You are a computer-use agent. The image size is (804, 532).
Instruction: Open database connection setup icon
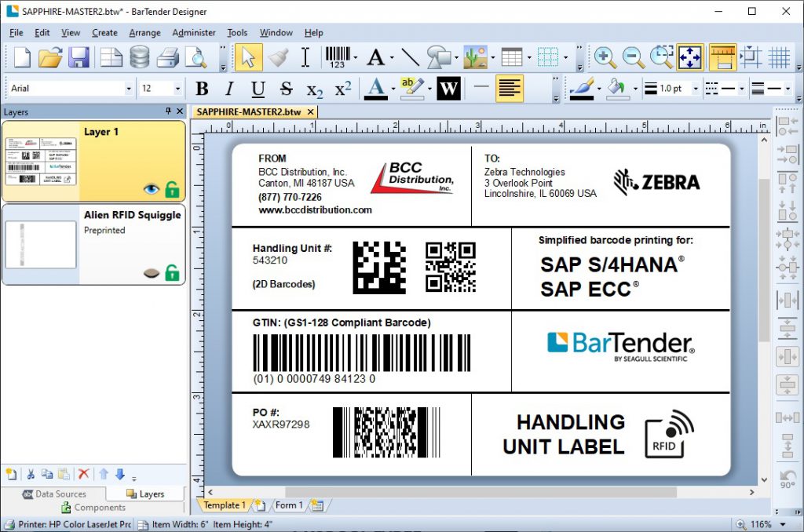coord(140,57)
